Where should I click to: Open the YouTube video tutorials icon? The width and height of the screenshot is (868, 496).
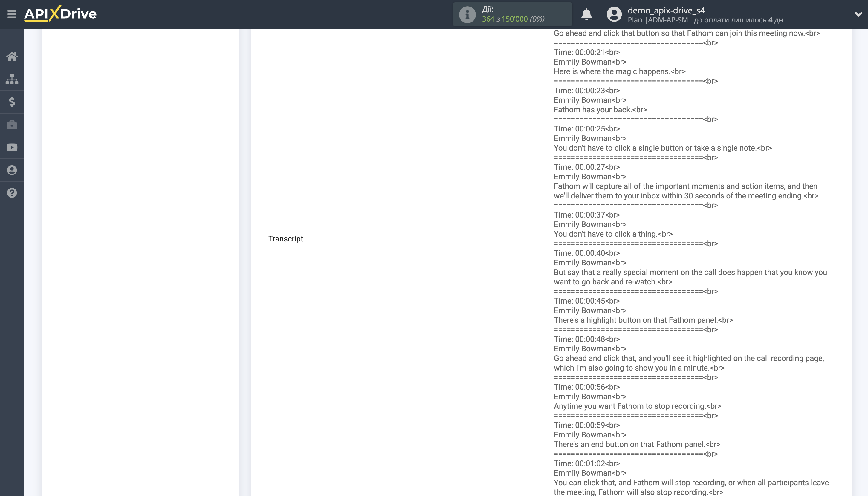click(12, 148)
